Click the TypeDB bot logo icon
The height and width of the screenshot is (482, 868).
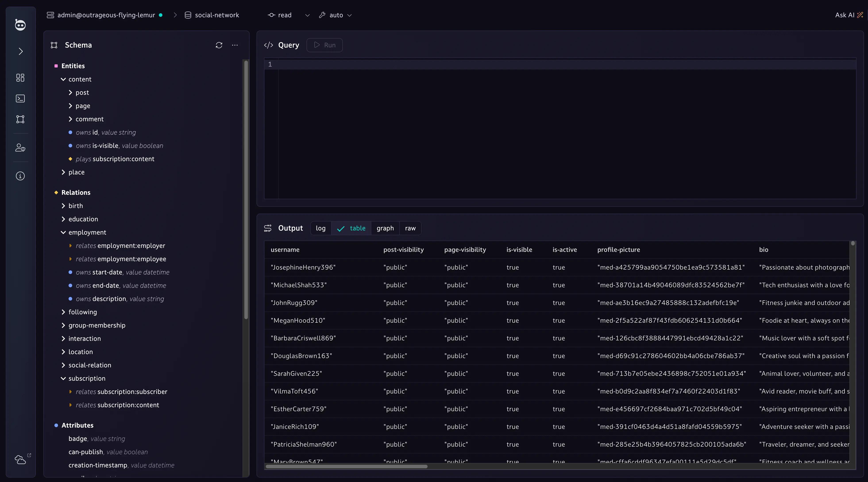20,25
